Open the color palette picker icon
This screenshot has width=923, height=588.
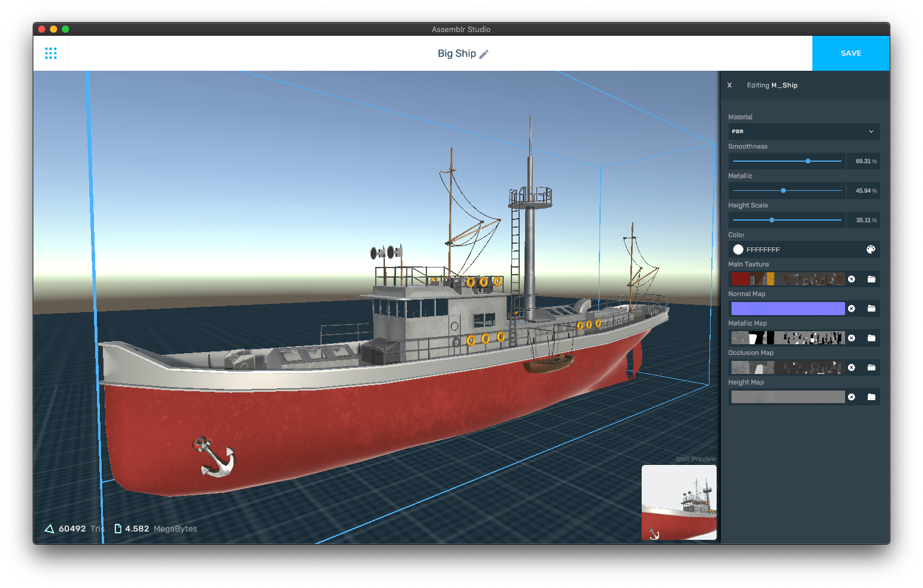(871, 250)
